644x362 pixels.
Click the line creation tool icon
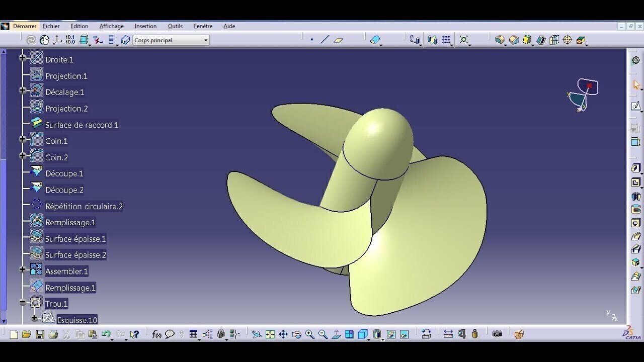click(325, 40)
